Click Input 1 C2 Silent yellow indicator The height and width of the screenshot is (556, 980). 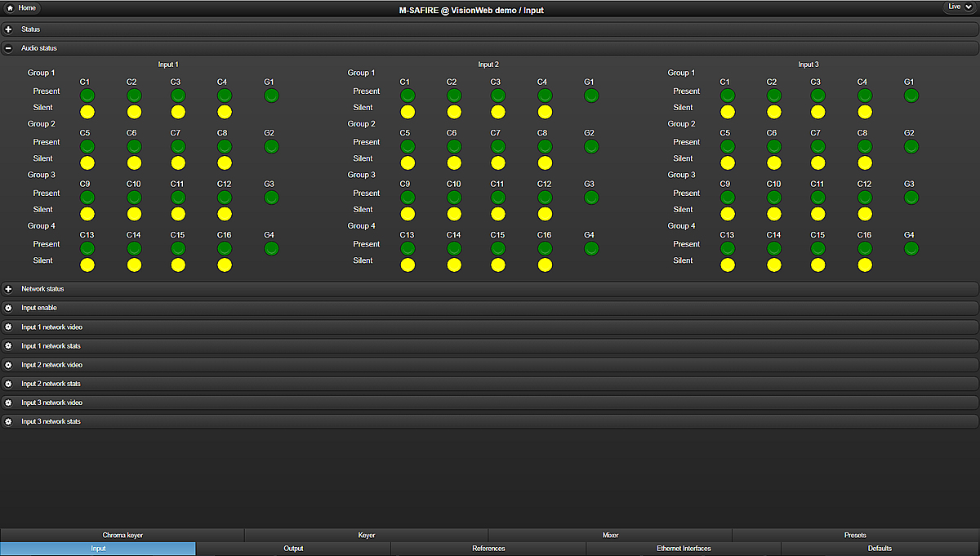coord(134,112)
